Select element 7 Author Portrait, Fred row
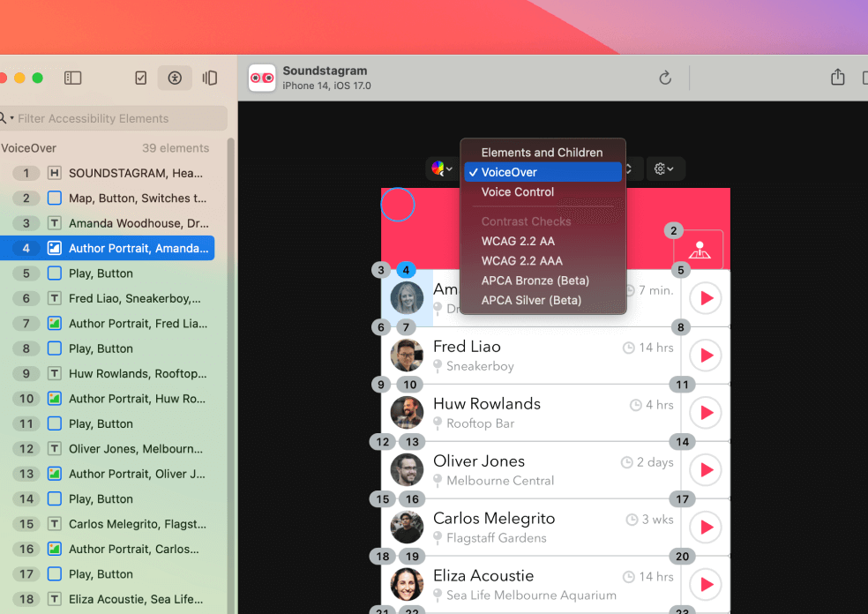 pyautogui.click(x=108, y=324)
